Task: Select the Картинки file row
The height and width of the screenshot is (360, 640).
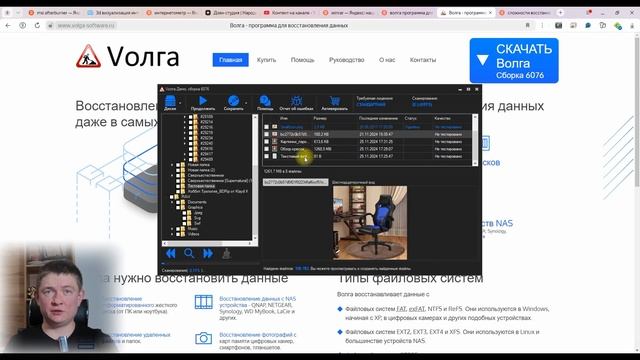Action: point(367,142)
